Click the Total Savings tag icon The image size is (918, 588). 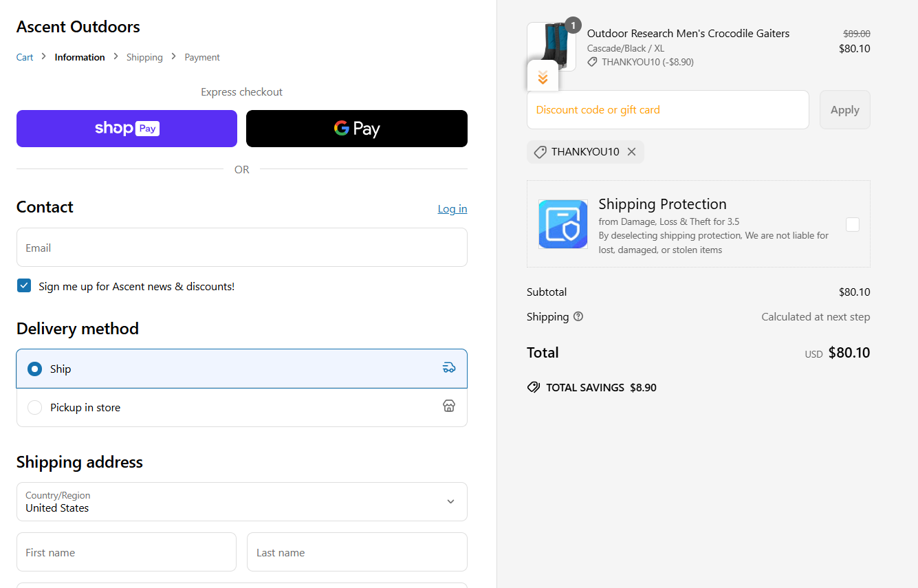coord(534,387)
